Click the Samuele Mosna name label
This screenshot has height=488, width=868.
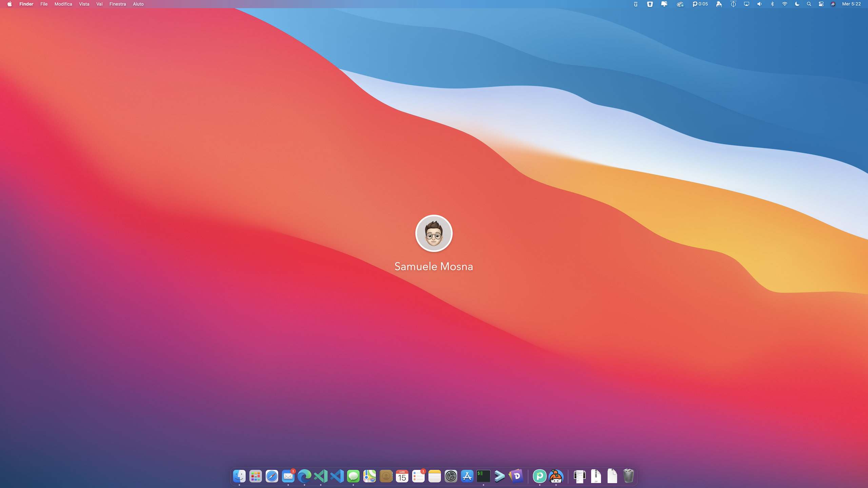coord(434,266)
